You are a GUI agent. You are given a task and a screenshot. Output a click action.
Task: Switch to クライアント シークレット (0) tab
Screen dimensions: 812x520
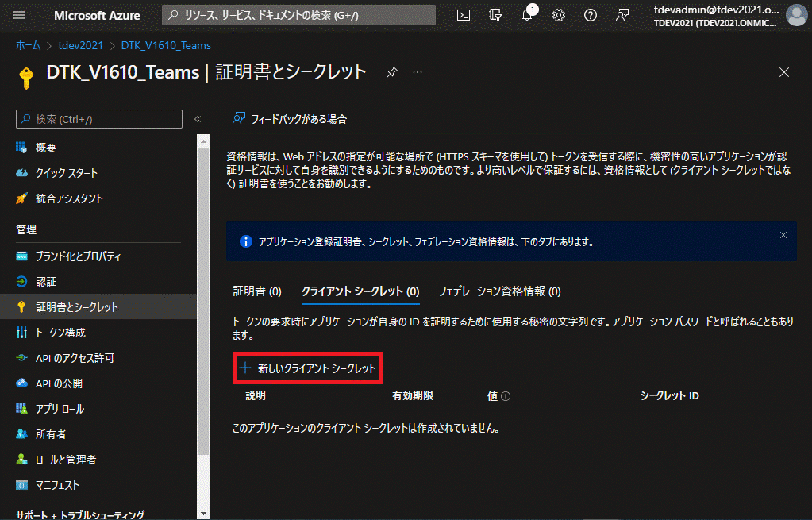(x=360, y=291)
